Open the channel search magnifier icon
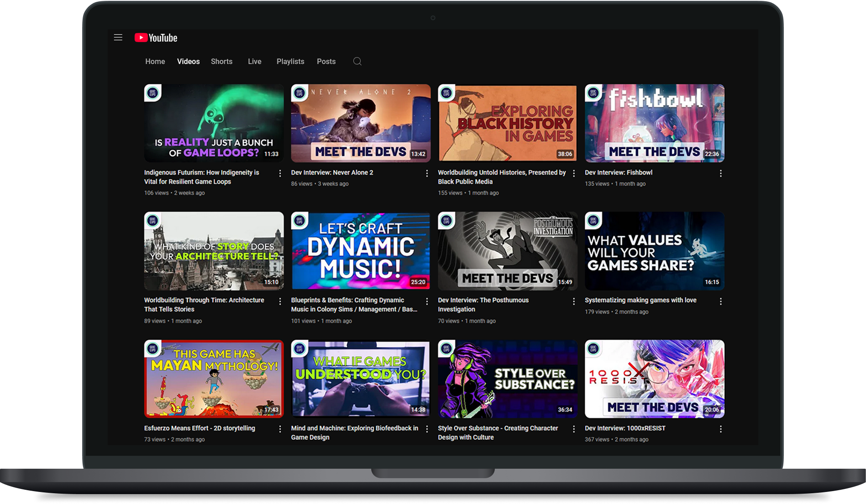 point(357,61)
